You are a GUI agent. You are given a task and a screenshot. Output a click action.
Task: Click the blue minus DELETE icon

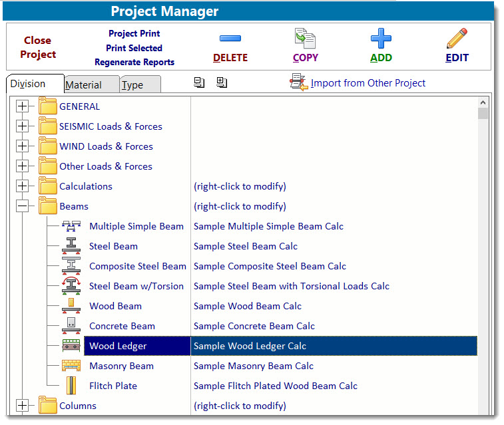pos(230,39)
